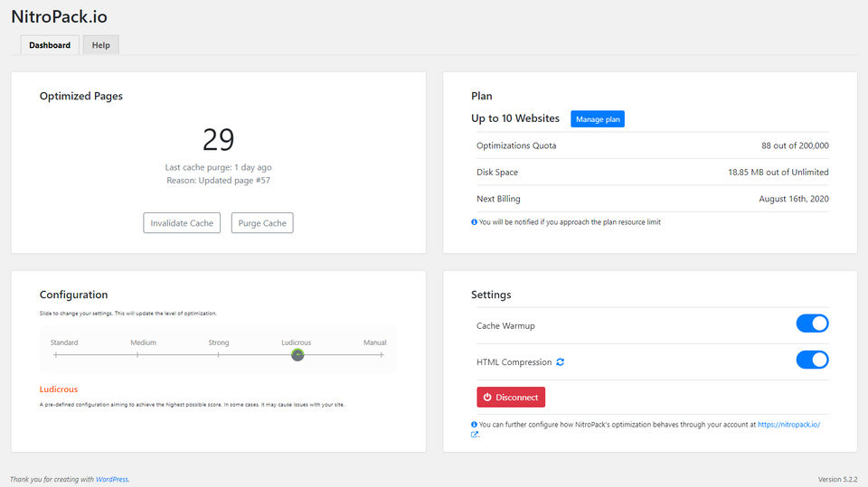
Task: Click the 'Optimizations Quota' label
Action: click(516, 145)
